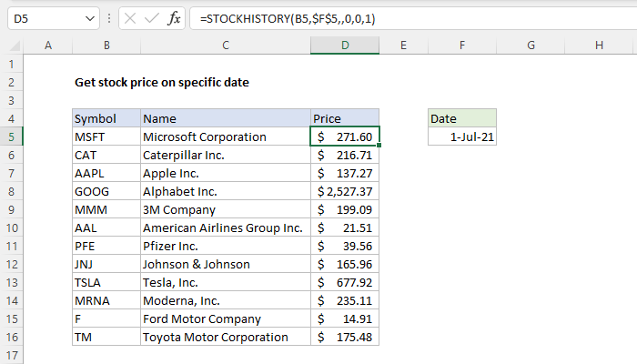
Task: Select row 5 header
Action: [x=11, y=136]
